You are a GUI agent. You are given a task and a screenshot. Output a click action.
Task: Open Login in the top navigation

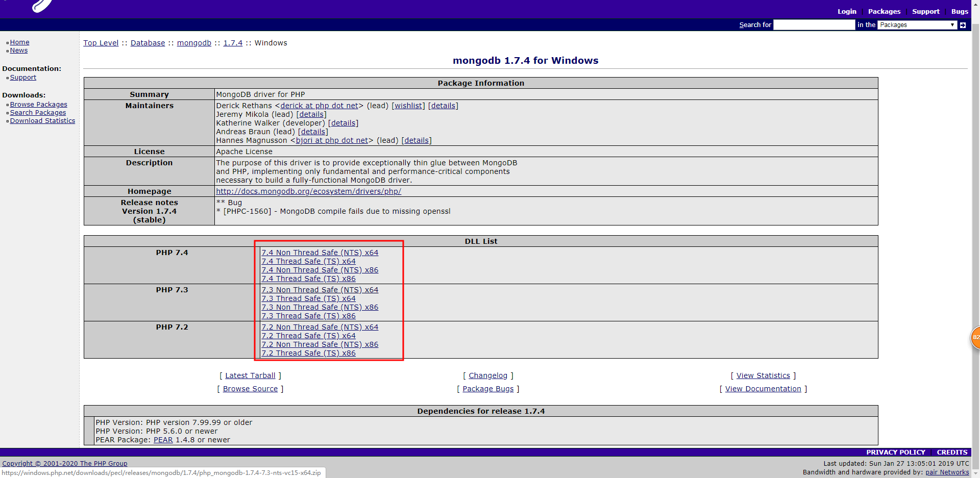click(847, 11)
